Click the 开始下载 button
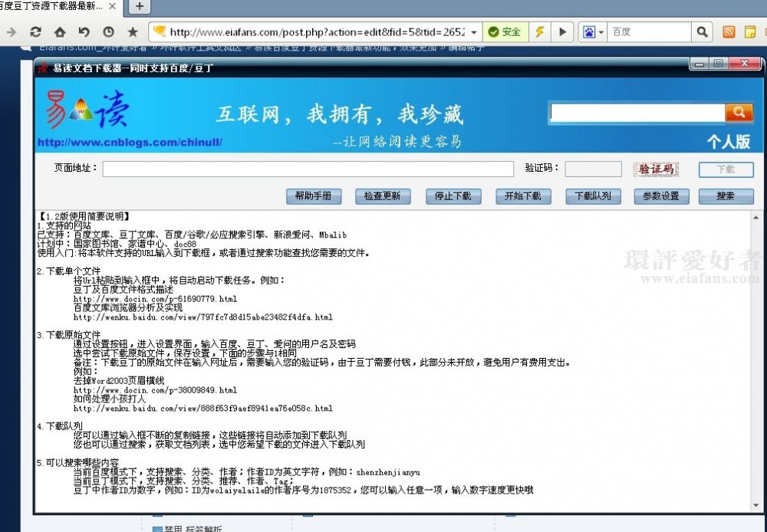767x532 pixels. click(523, 196)
